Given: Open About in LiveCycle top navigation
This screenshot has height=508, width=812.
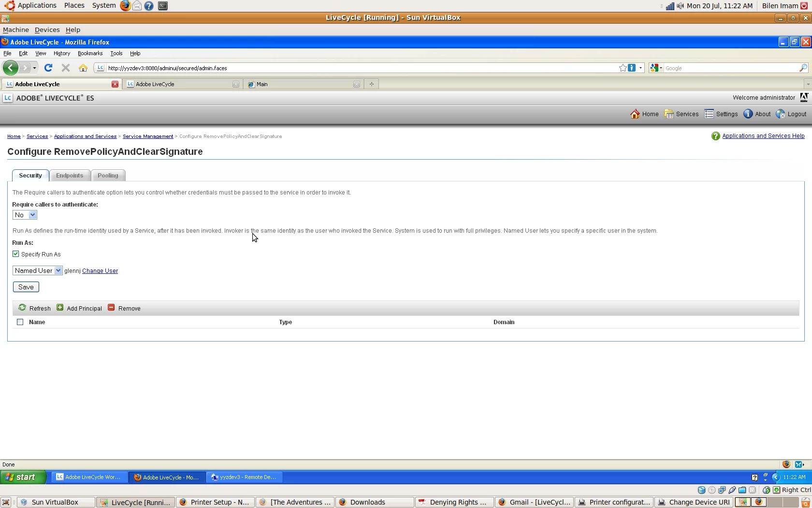Looking at the screenshot, I should click(x=757, y=114).
